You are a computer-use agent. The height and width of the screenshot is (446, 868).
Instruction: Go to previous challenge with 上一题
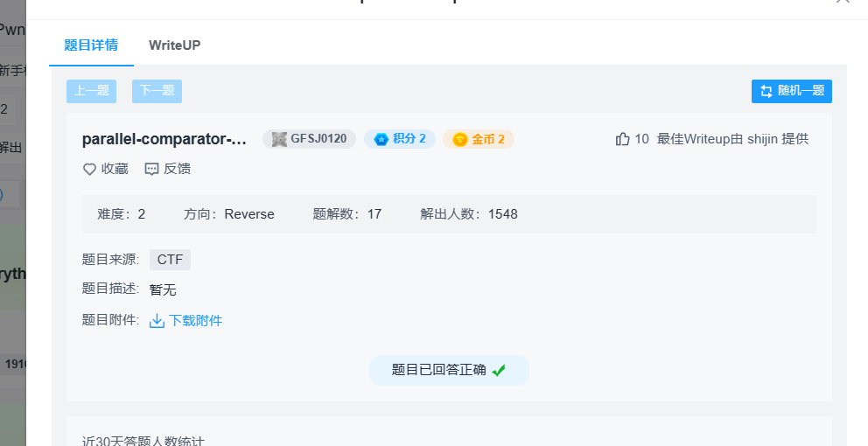click(x=92, y=91)
